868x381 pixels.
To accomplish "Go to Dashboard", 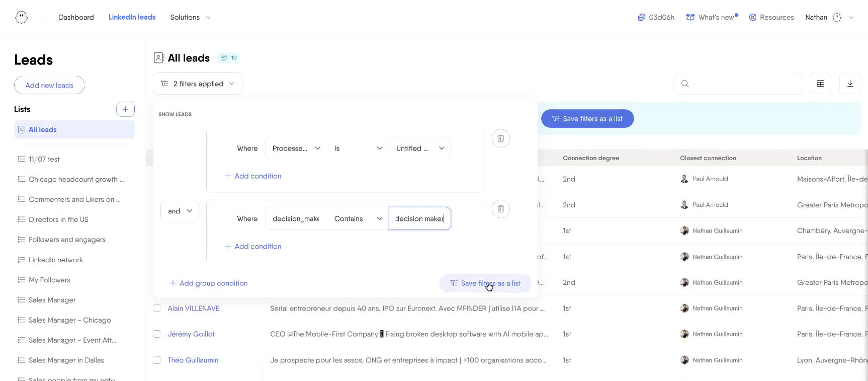I will click(x=76, y=17).
